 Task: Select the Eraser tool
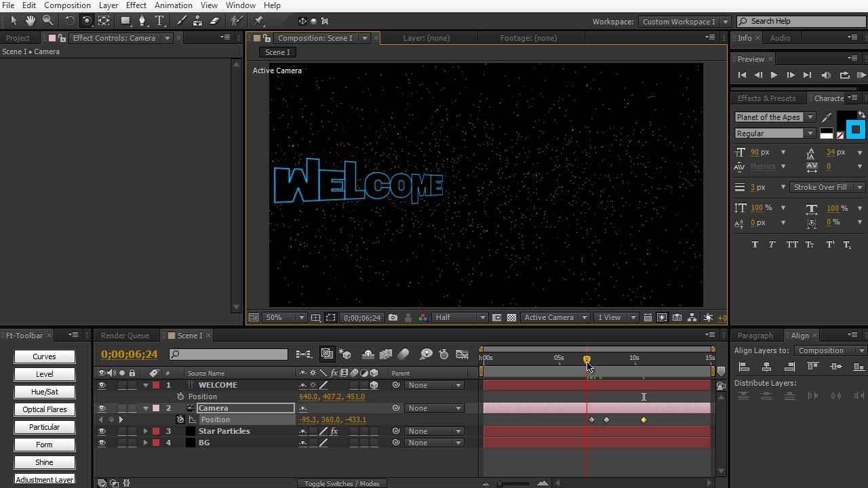[x=215, y=21]
